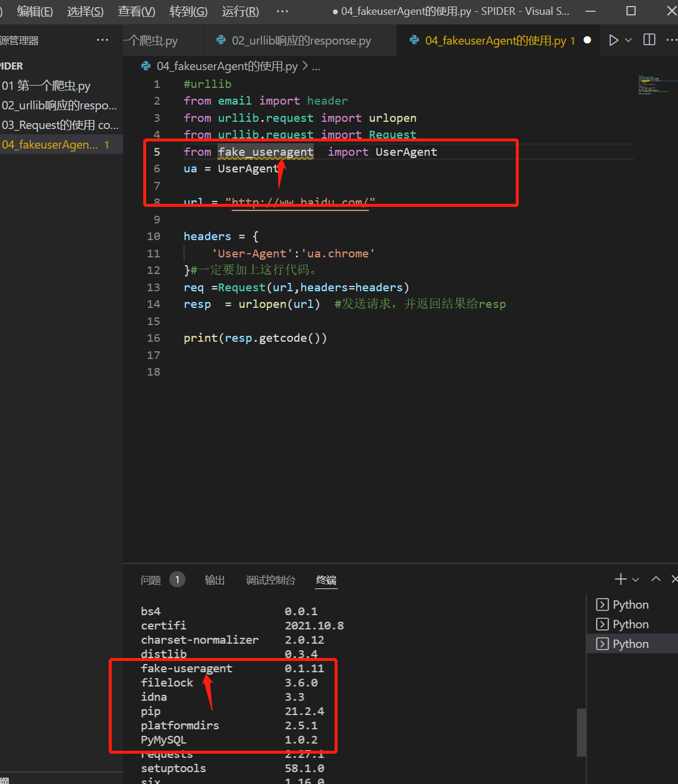Select the third highlighted Python terminal
678x784 pixels.
coord(632,644)
